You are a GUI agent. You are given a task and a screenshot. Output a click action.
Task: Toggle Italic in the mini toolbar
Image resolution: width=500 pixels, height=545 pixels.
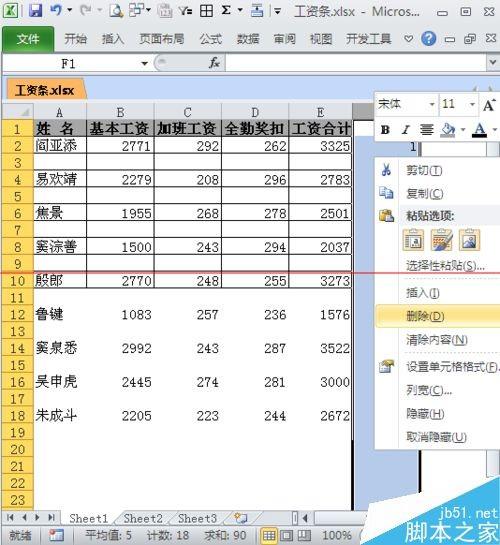click(405, 130)
